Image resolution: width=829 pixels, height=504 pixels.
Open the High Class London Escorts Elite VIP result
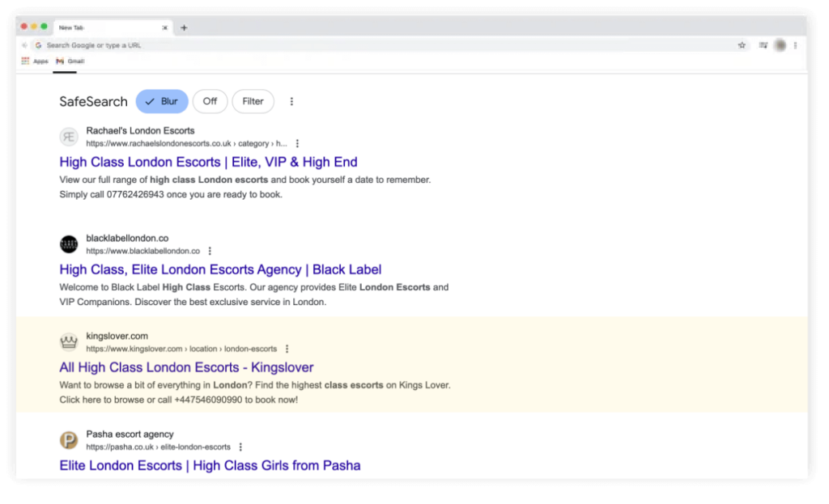click(x=208, y=162)
